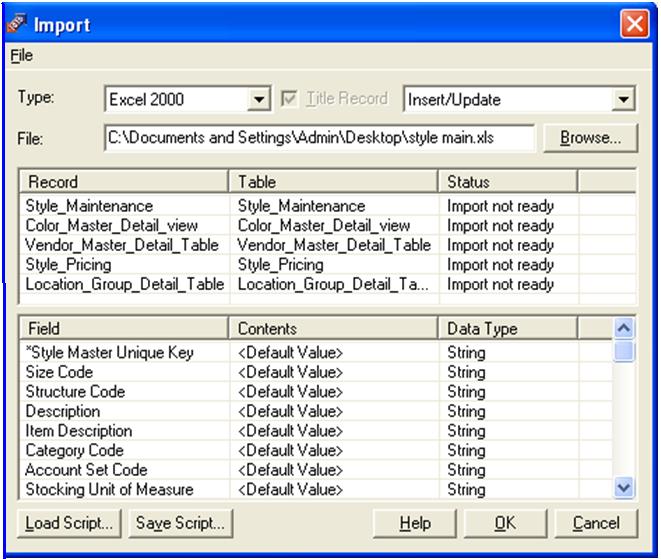Open the File menu
Screen dimensions: 661x559
point(21,55)
